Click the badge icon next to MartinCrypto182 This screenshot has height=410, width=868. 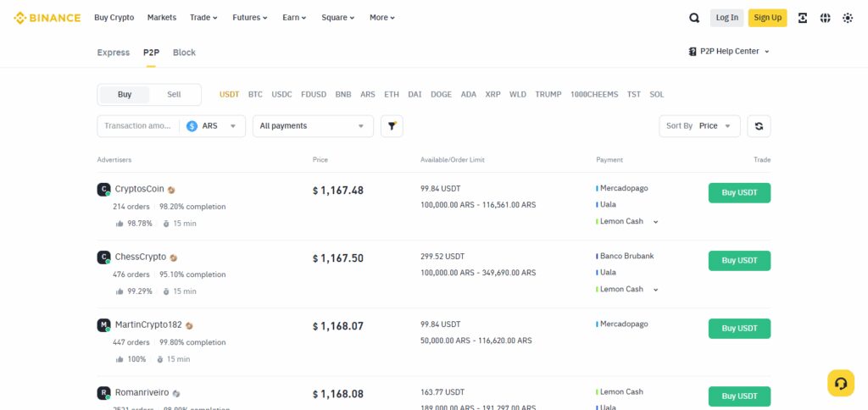tap(189, 326)
